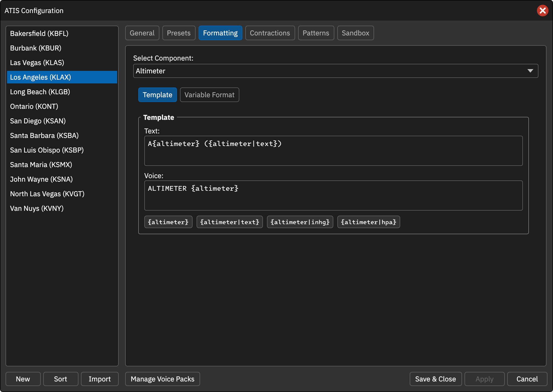This screenshot has height=392, width=553.
Task: Go to the Presets tab
Action: click(x=179, y=33)
